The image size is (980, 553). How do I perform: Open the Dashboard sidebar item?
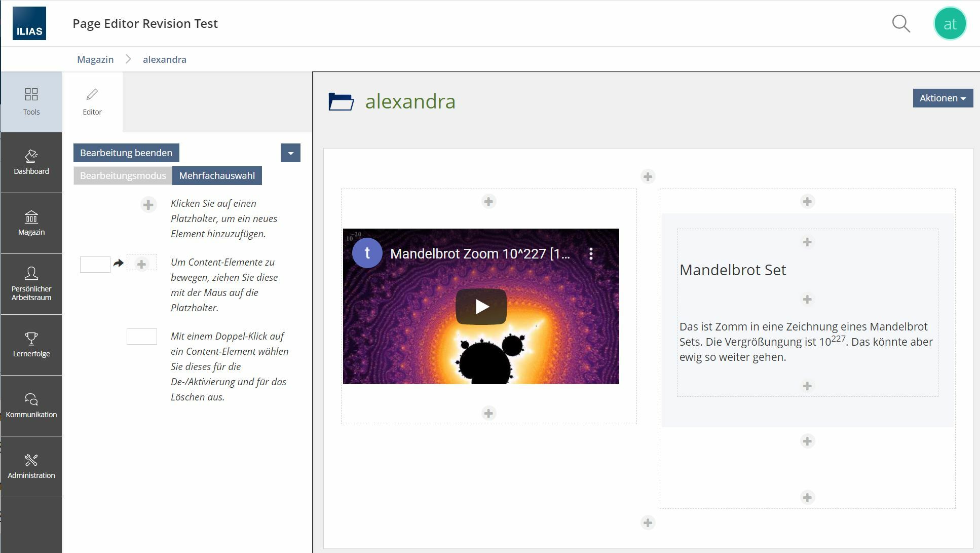click(x=31, y=162)
